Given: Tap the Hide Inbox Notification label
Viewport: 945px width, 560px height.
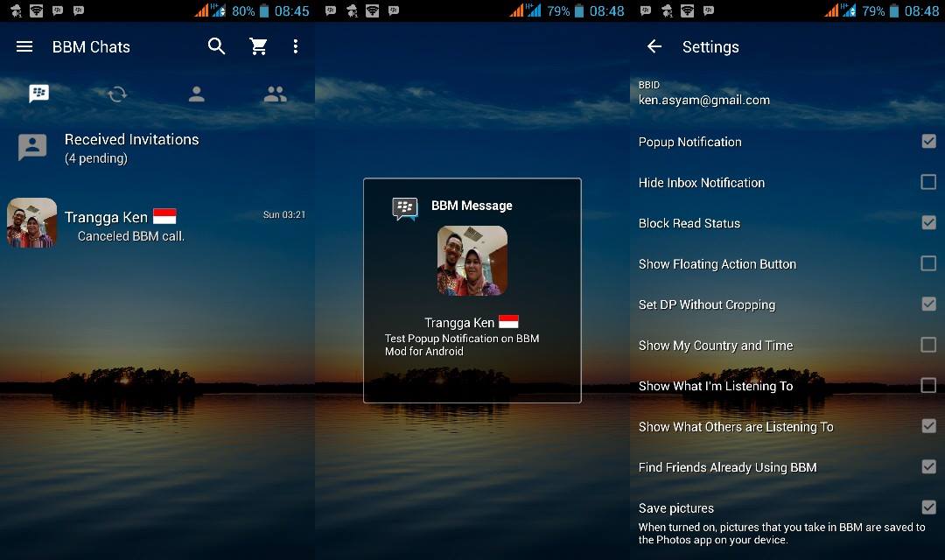Looking at the screenshot, I should click(x=702, y=183).
